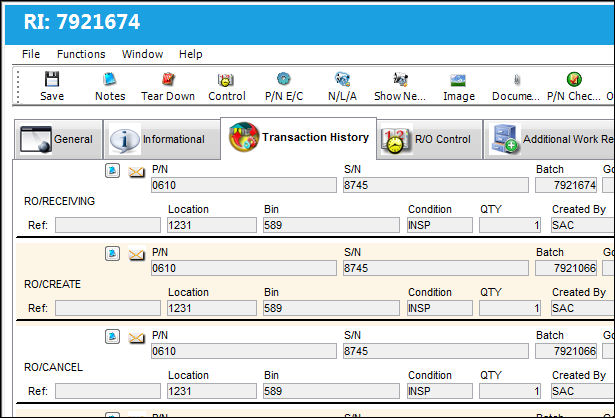Screen dimensions: 615x418
Task: Open the Additional Work Re... tab
Action: 549,139
